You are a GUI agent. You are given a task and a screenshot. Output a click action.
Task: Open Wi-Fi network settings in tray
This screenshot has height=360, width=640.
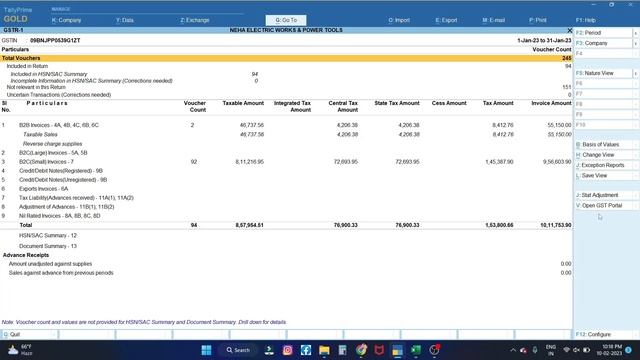(567, 350)
